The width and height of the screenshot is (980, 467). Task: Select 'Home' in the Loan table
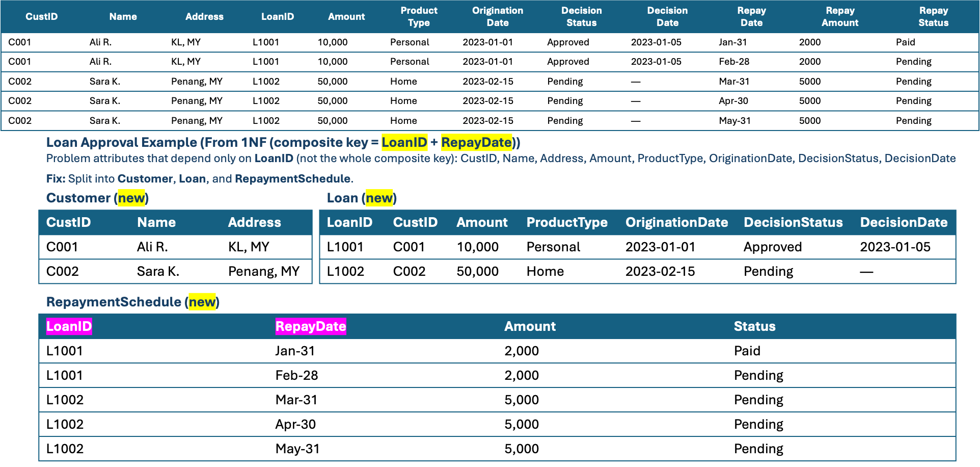pyautogui.click(x=545, y=272)
